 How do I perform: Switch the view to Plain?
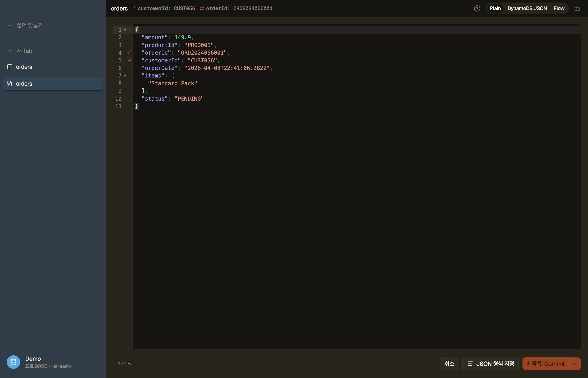pos(495,9)
